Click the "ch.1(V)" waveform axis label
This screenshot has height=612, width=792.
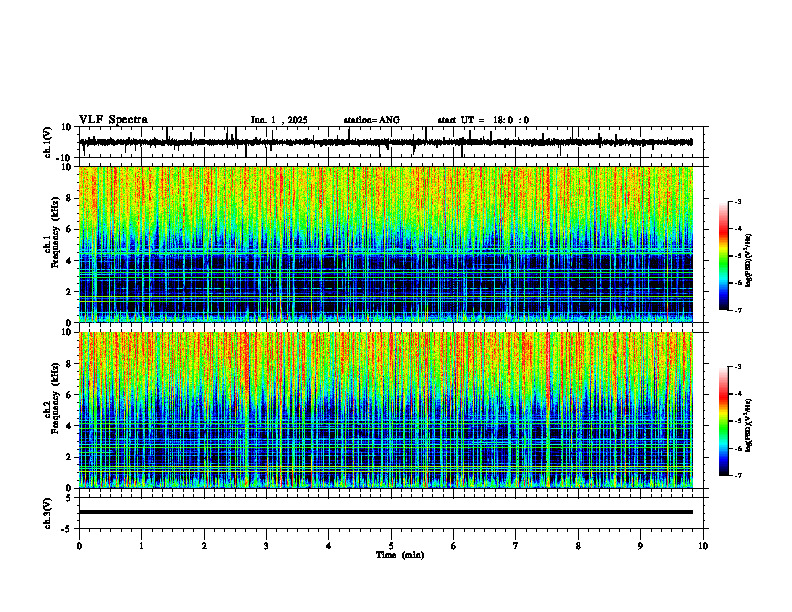tap(48, 142)
